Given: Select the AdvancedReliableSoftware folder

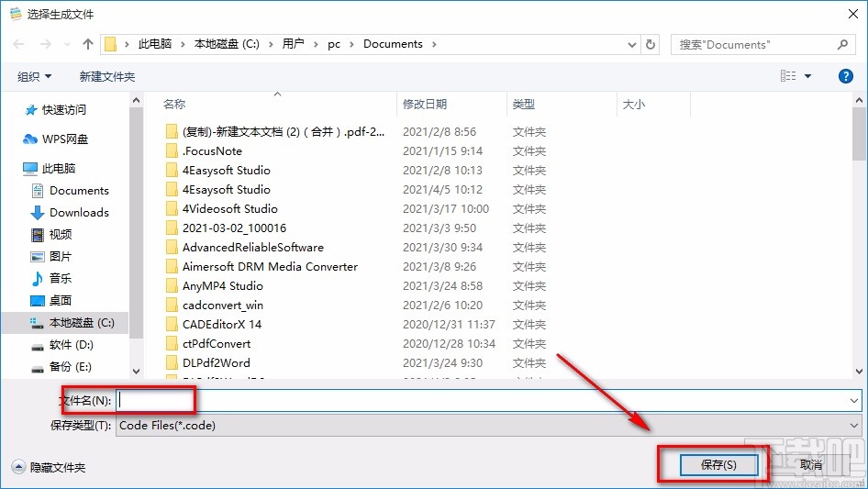Looking at the screenshot, I should (x=253, y=248).
